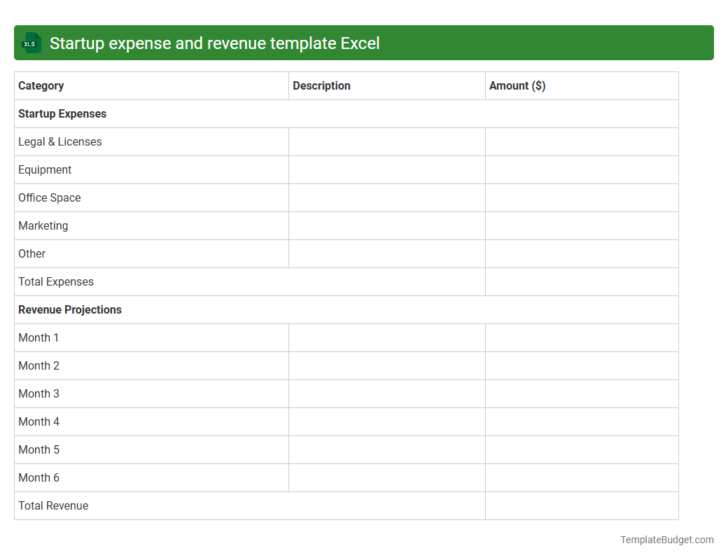Select the Revenue Projections section header
728x560 pixels.
click(x=70, y=309)
